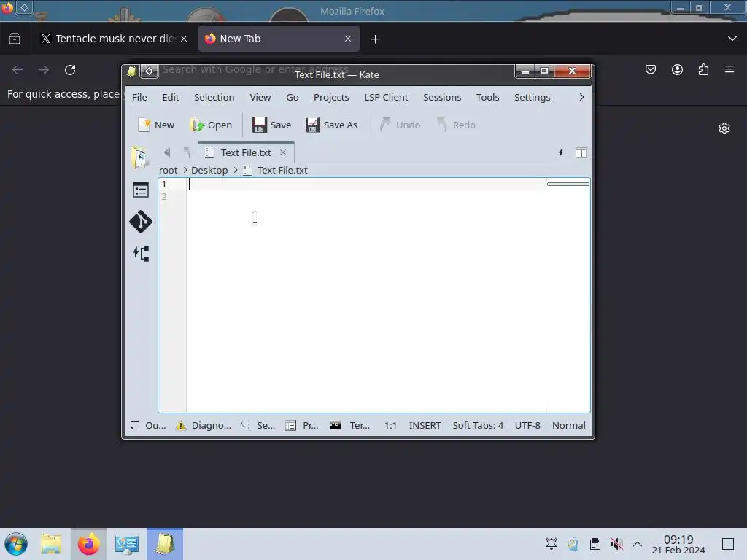The image size is (747, 560).
Task: Toggle the Projects panel in status bar
Action: (301, 425)
